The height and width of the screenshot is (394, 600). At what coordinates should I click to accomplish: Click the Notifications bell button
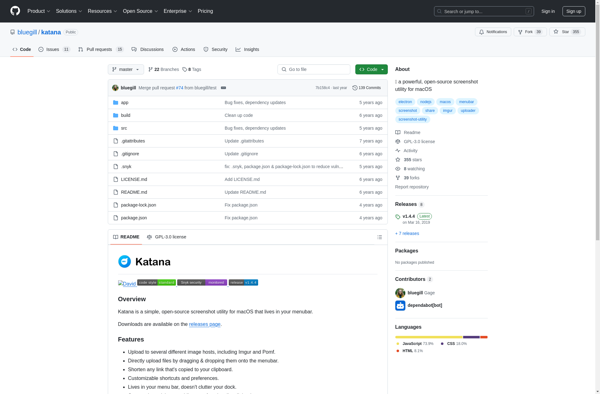click(493, 32)
